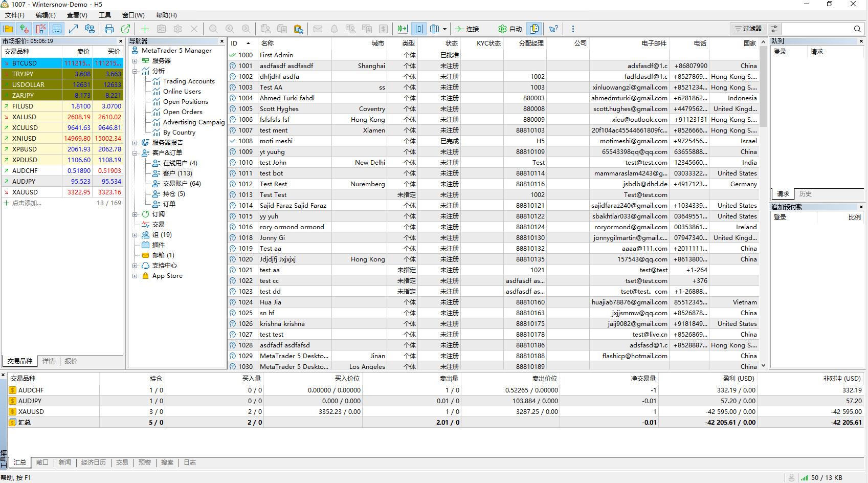Viewport: 868px width, 483px height.
Task: Click the 过滤器 filter button
Action: [748, 29]
